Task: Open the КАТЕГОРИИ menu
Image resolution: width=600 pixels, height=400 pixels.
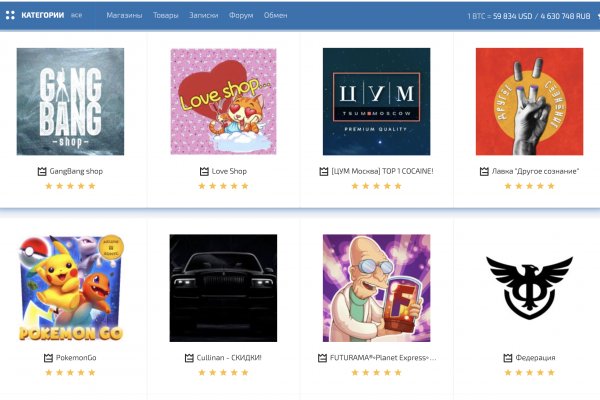Action: [x=42, y=16]
